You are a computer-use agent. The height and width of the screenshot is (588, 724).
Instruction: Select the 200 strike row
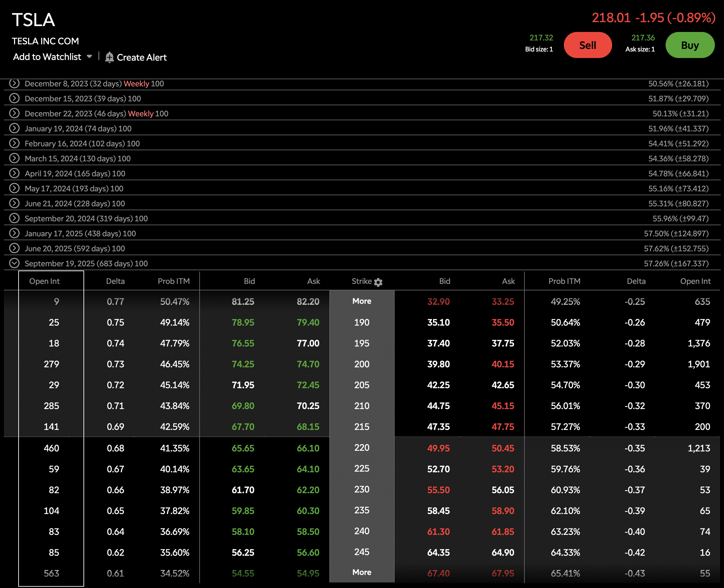point(362,364)
